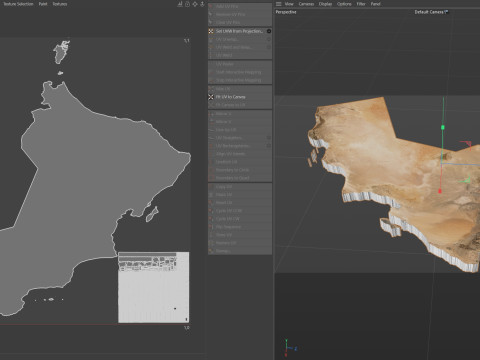This screenshot has width=480, height=360.
Task: Choose UV Peeler command
Action: click(240, 64)
